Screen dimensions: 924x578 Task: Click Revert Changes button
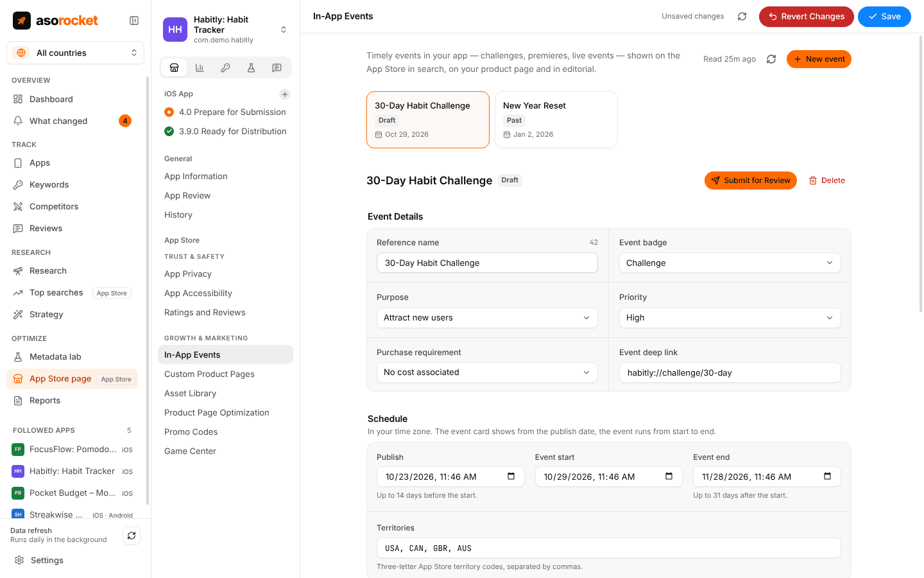[806, 17]
